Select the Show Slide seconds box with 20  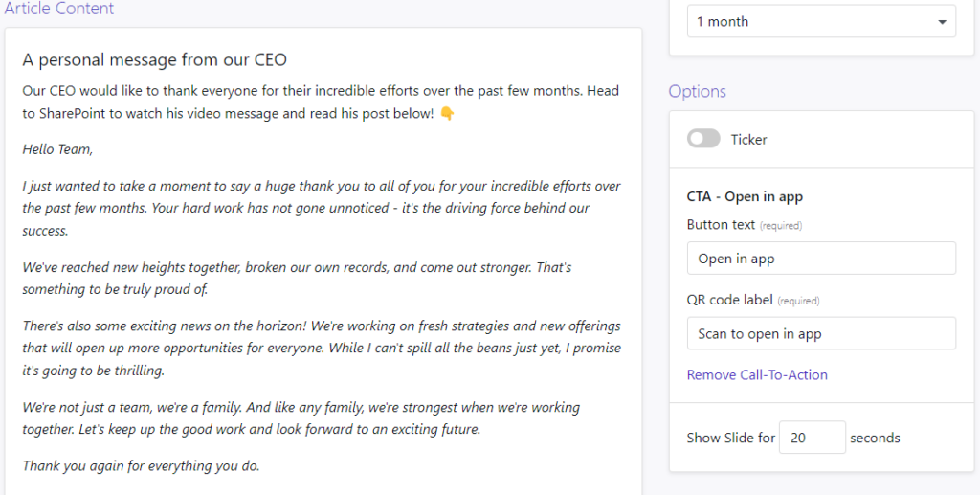click(813, 438)
